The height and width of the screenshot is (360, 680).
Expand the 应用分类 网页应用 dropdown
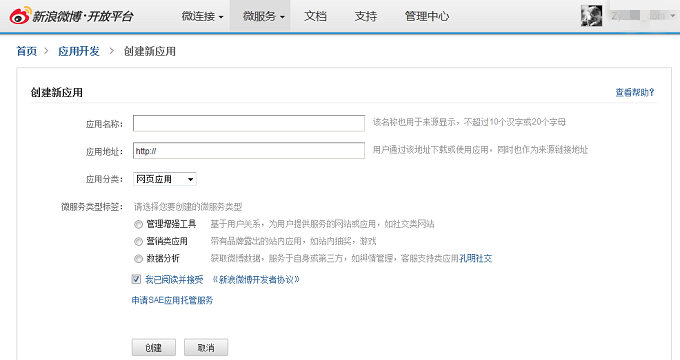click(165, 179)
